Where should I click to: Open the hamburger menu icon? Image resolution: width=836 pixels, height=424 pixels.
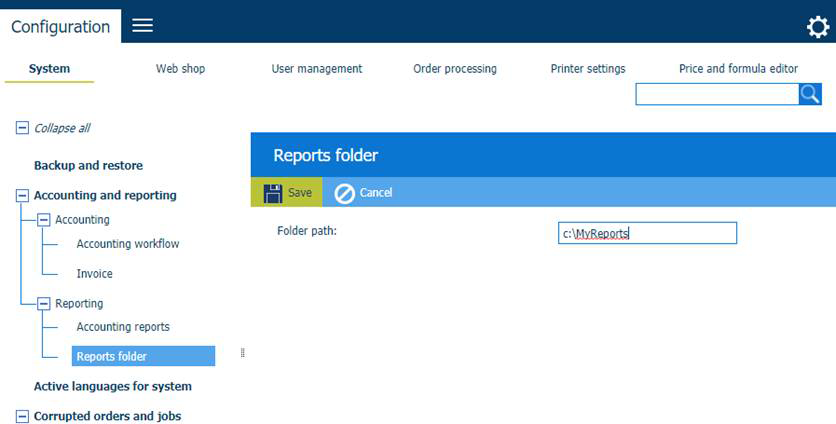point(142,26)
